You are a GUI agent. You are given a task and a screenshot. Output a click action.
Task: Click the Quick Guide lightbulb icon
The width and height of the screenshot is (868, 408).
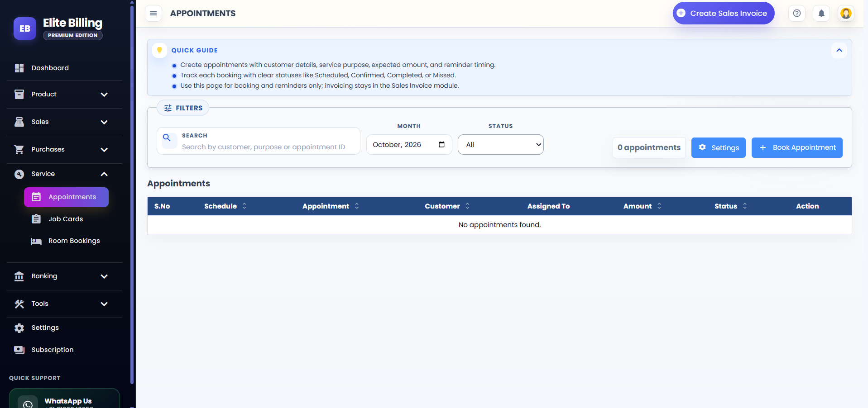[x=159, y=50]
